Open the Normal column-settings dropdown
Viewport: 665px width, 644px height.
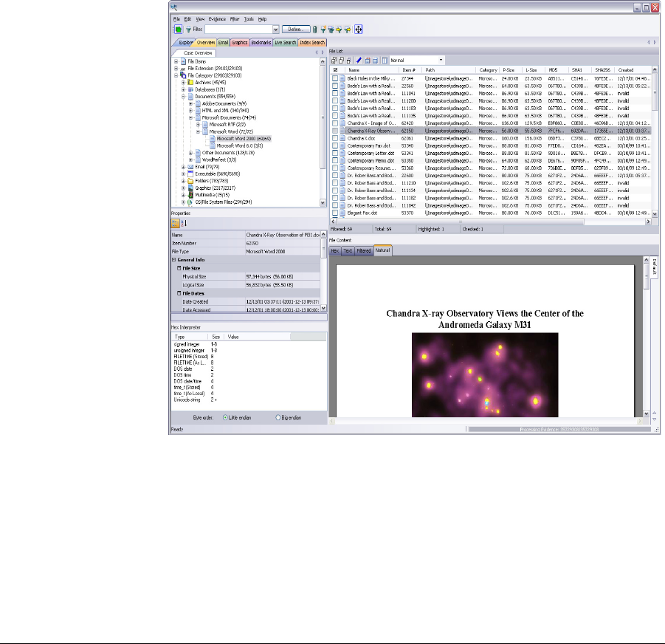(x=441, y=61)
